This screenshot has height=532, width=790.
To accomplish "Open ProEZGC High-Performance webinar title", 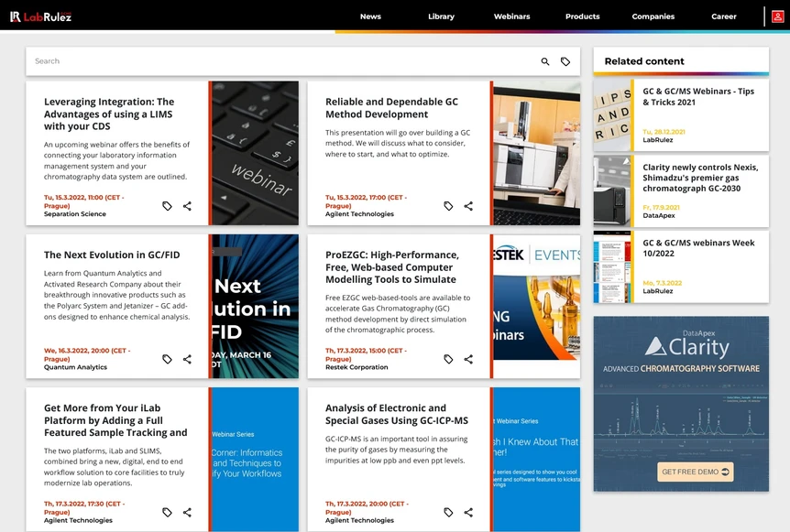I will [392, 267].
